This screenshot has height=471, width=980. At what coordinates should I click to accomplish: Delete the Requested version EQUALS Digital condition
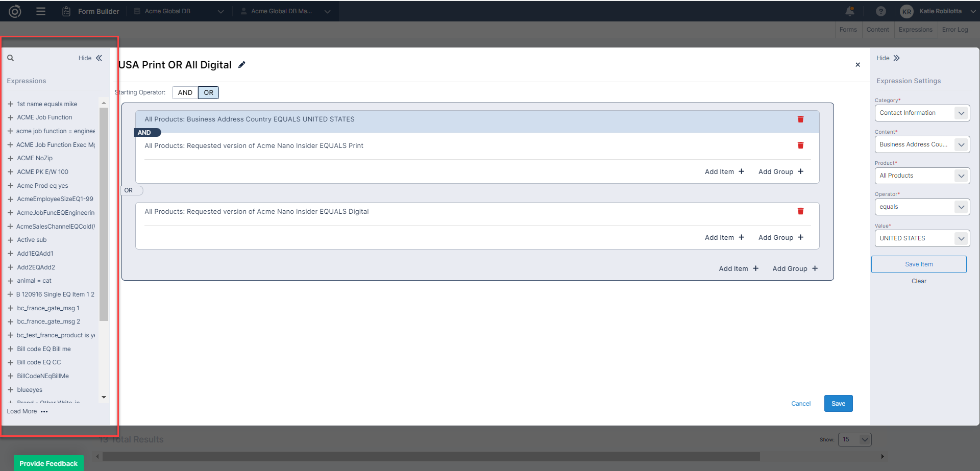(800, 211)
